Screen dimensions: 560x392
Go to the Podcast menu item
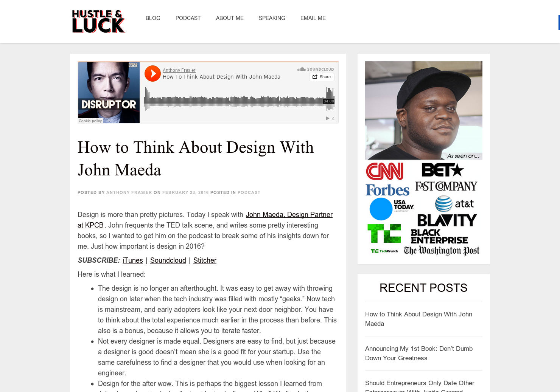point(188,18)
